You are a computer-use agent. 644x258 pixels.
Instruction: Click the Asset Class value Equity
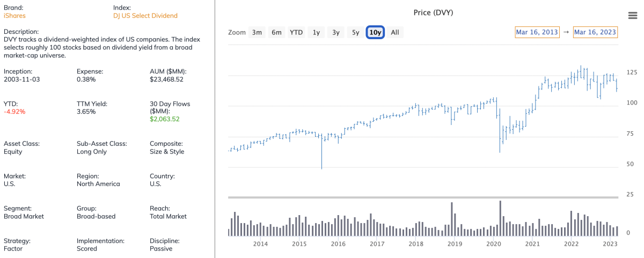tap(13, 152)
